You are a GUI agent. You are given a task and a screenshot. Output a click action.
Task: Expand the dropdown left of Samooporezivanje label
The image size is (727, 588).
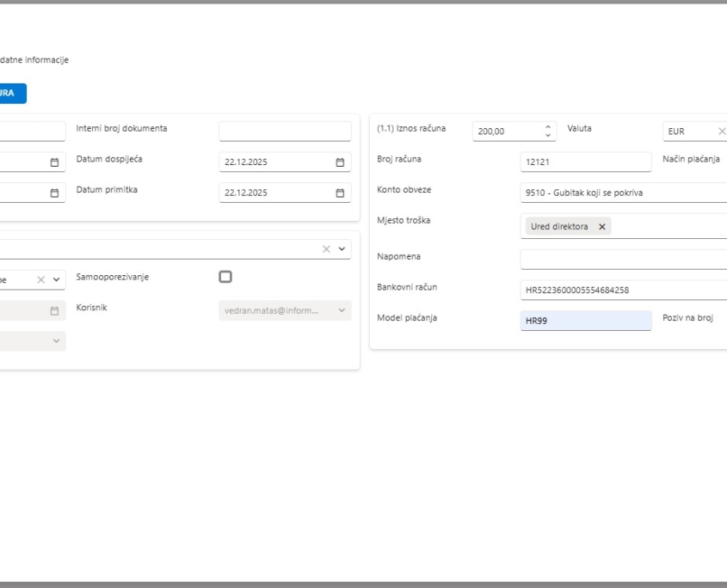tap(57, 279)
